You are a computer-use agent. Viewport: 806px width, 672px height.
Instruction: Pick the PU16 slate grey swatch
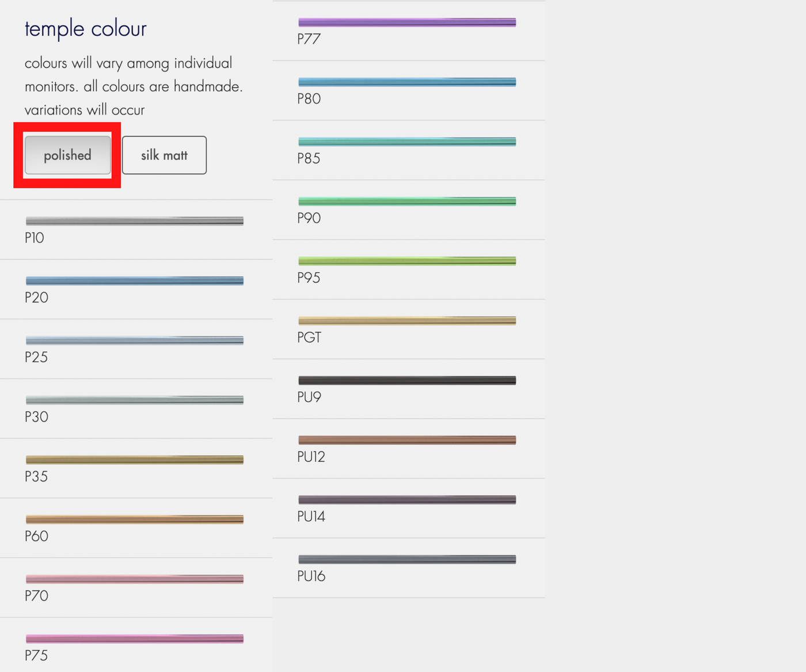pyautogui.click(x=407, y=560)
